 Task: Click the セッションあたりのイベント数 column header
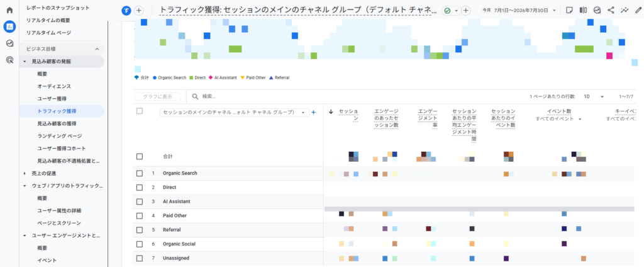click(503, 119)
